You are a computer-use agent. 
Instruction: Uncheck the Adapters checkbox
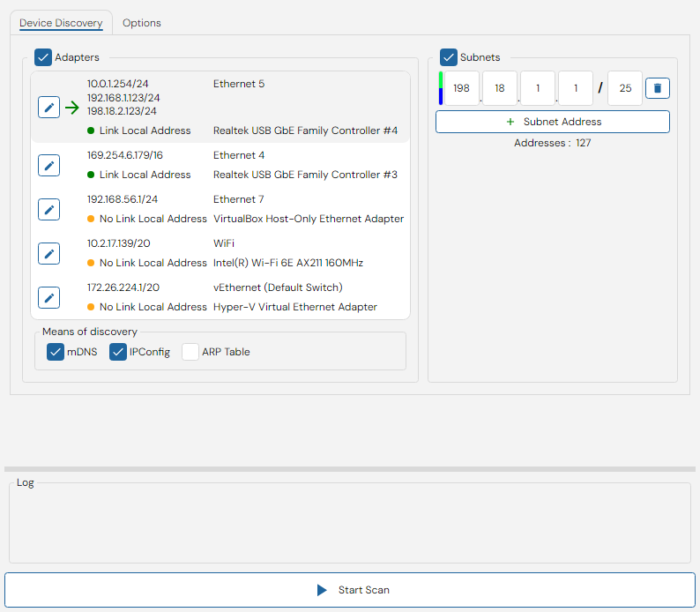[43, 57]
